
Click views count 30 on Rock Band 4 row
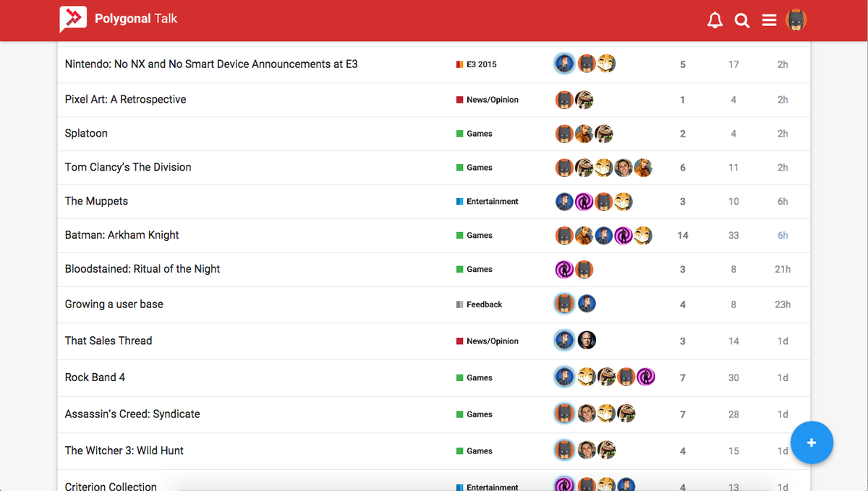pyautogui.click(x=733, y=378)
